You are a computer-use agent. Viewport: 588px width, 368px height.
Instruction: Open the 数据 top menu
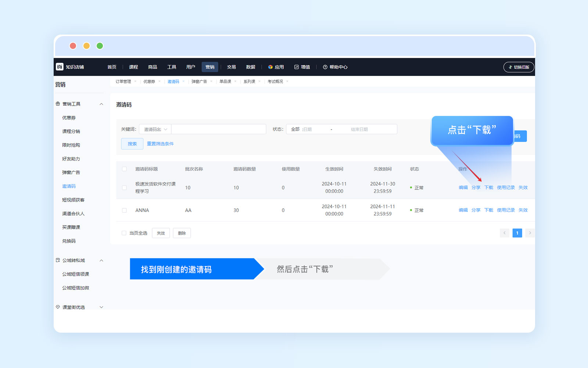click(251, 67)
